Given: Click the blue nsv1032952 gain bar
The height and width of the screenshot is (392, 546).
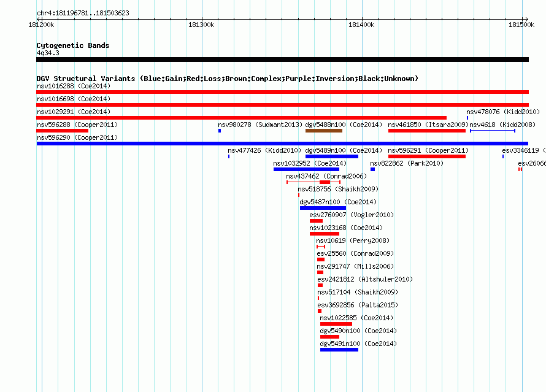Looking at the screenshot, I should coord(306,169).
